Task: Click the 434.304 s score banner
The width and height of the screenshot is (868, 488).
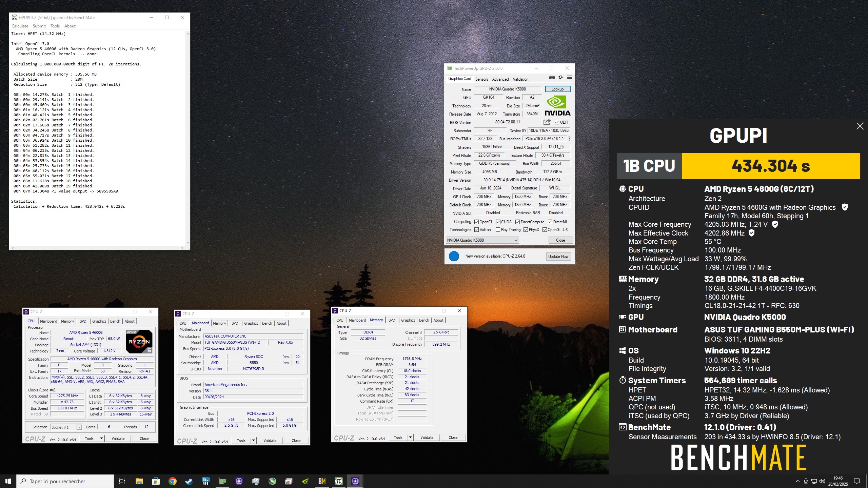Action: point(771,166)
